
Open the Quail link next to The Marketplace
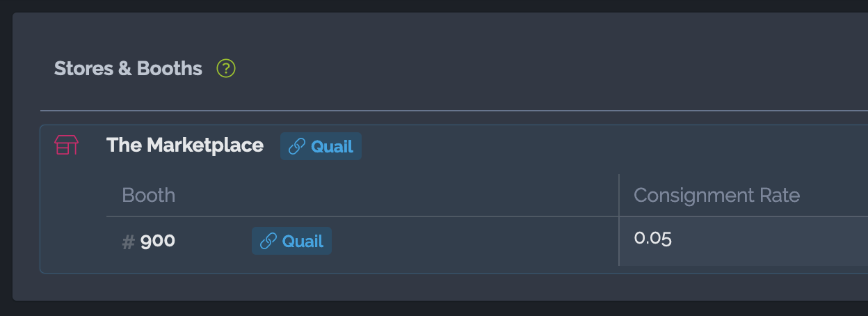(x=321, y=146)
